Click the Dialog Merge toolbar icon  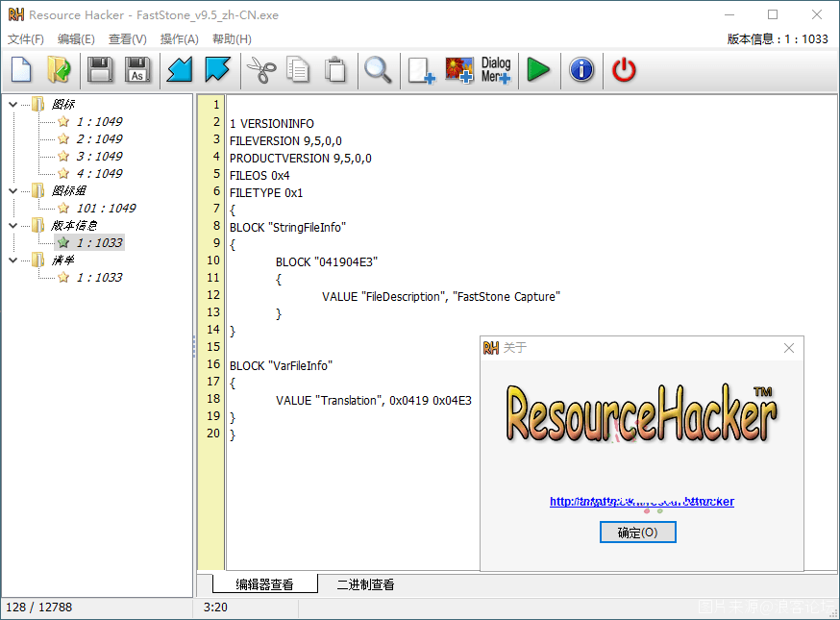496,70
